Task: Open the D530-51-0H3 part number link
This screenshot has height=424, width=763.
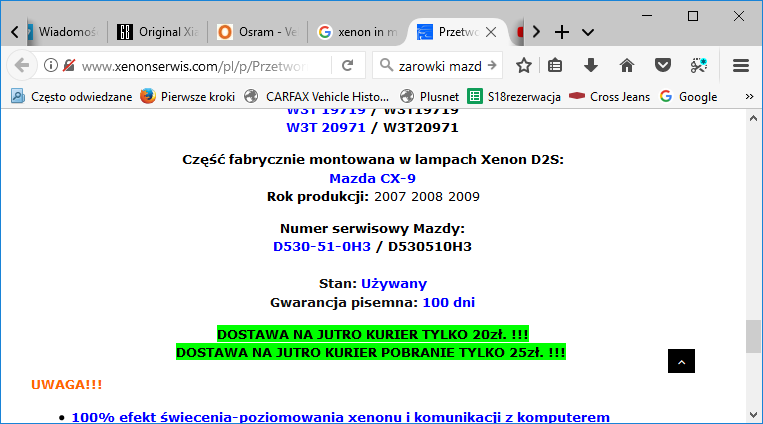Action: [x=321, y=246]
